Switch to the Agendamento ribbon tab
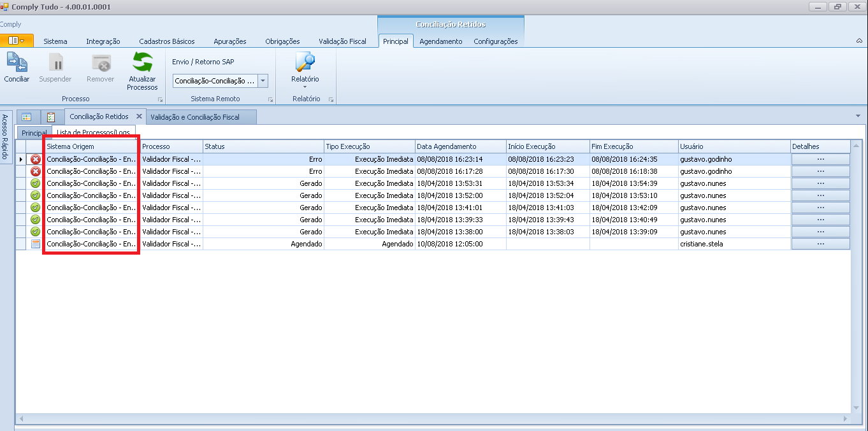Viewport: 868px width, 431px height. (x=440, y=41)
